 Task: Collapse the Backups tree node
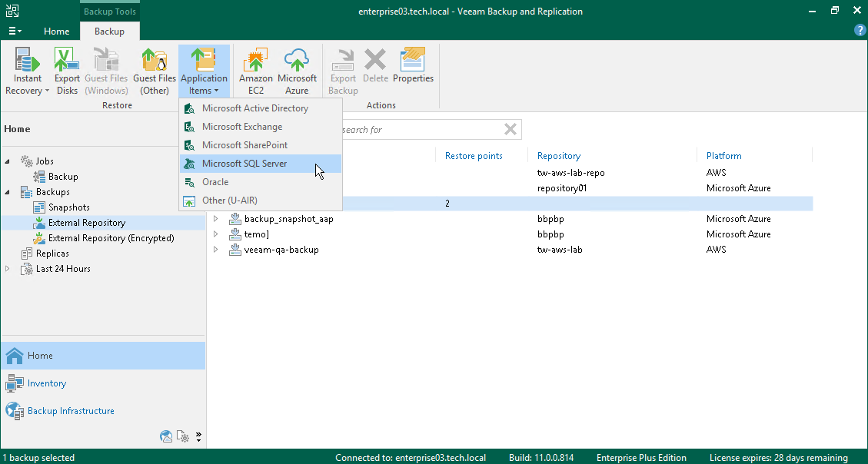7,193
